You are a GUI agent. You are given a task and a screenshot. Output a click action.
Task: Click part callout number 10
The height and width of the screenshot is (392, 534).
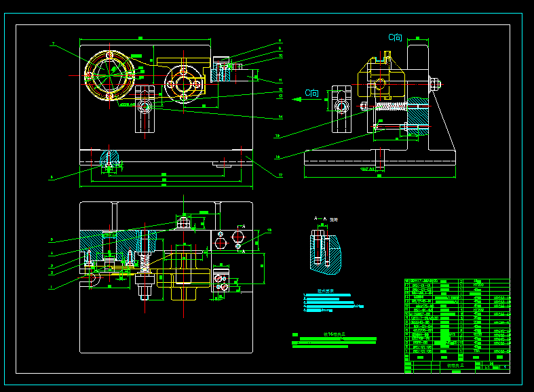tap(281, 56)
